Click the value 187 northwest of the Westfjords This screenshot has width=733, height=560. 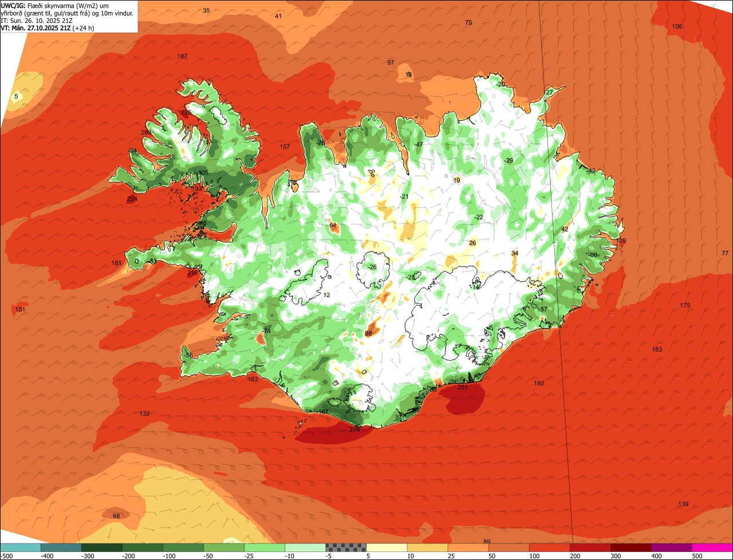[182, 56]
